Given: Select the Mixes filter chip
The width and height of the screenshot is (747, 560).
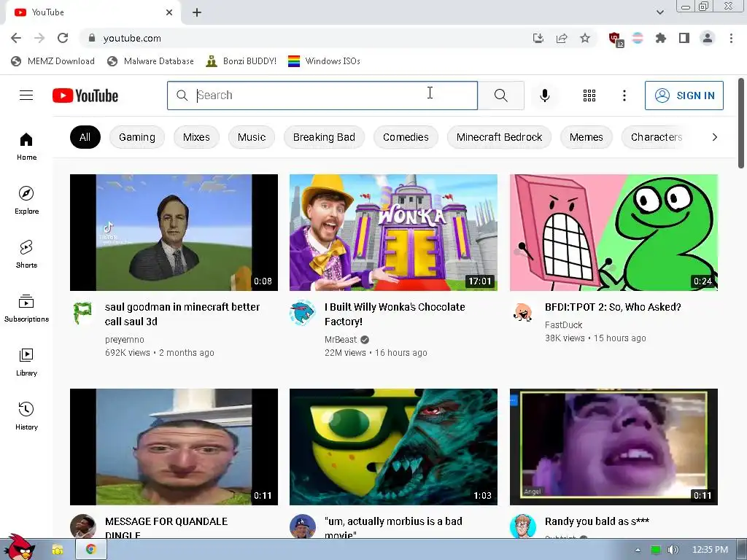Looking at the screenshot, I should click(196, 137).
